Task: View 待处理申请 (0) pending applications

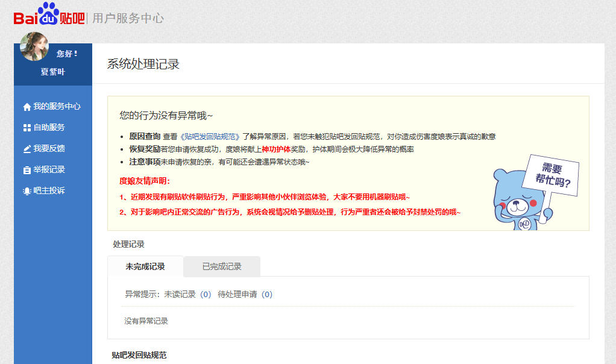Action: [x=245, y=295]
